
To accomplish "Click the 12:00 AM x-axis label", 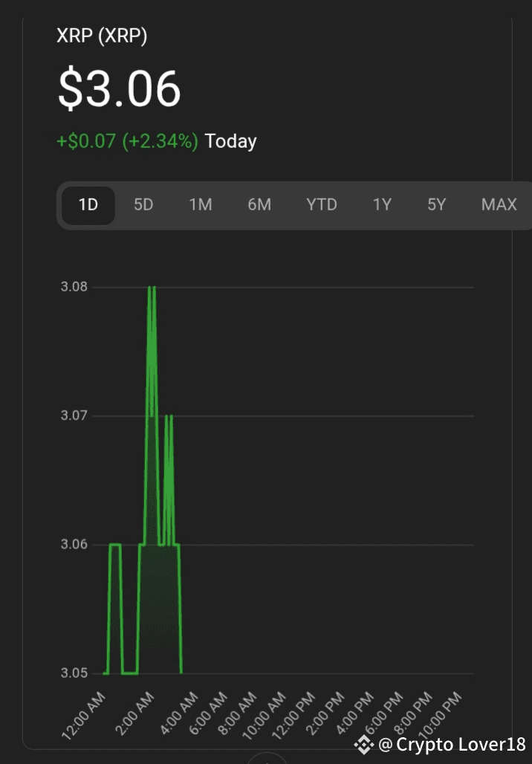I will pos(84,715).
